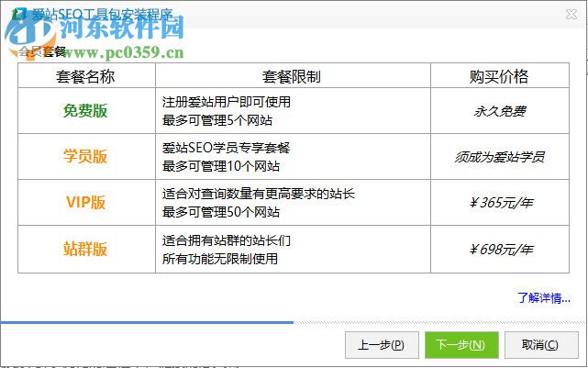The image size is (588, 368).
Task: Click the text 最多可管理50个网站
Action: tap(221, 212)
